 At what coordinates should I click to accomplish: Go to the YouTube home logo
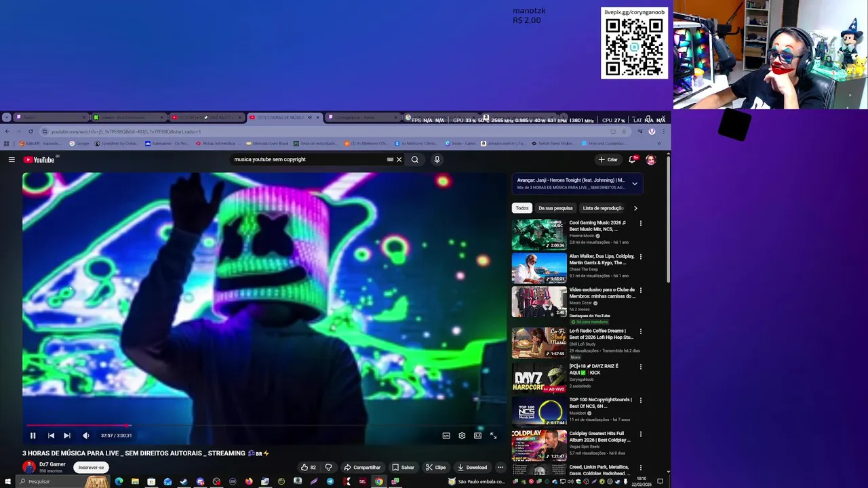pos(39,159)
